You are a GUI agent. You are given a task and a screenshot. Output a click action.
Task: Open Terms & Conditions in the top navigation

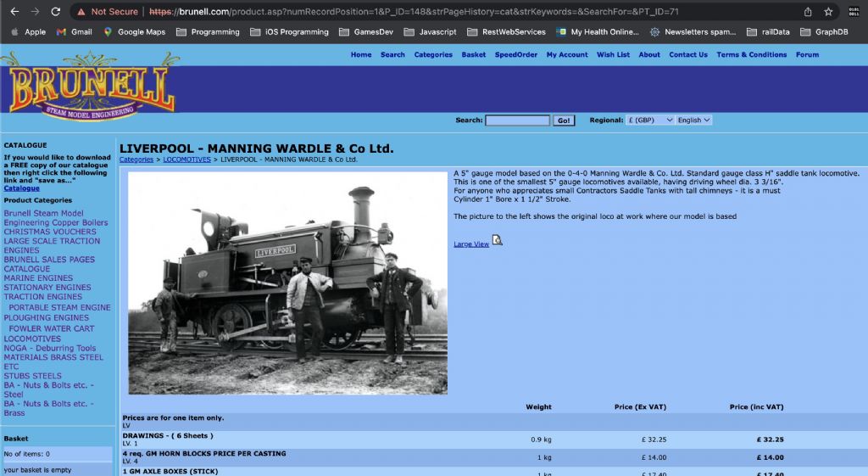(751, 55)
